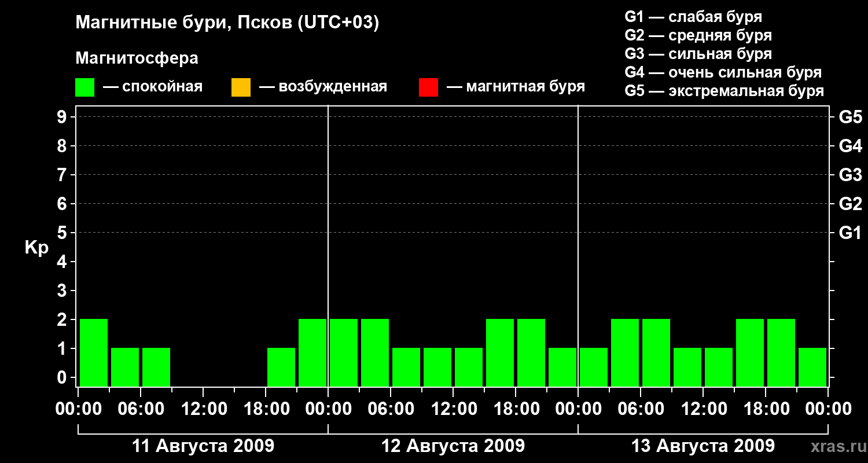
Task: Click the '— спокойная' legend label
Action: pyautogui.click(x=153, y=87)
